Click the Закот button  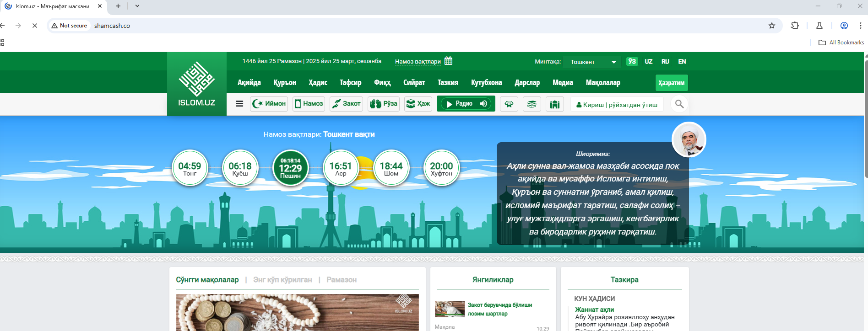(346, 104)
